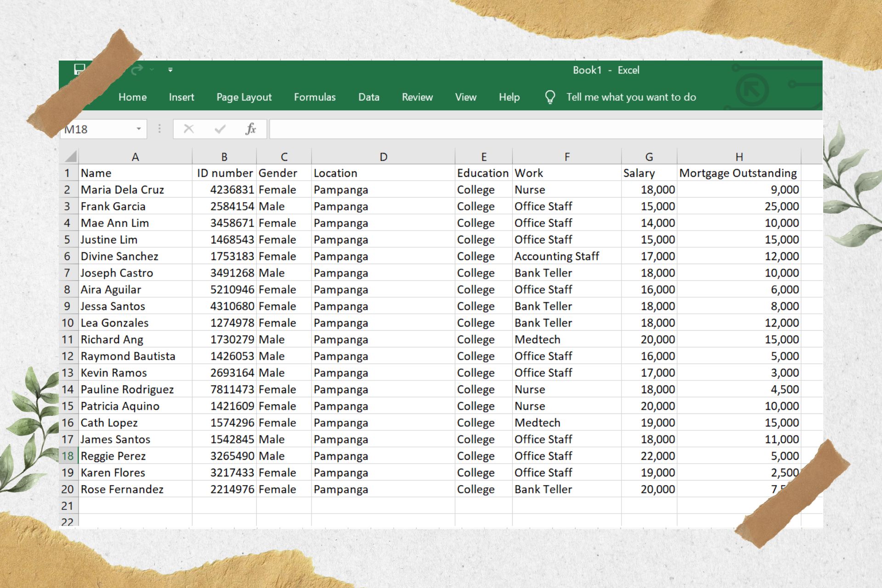This screenshot has height=588, width=882.
Task: Select column G header
Action: pyautogui.click(x=649, y=157)
